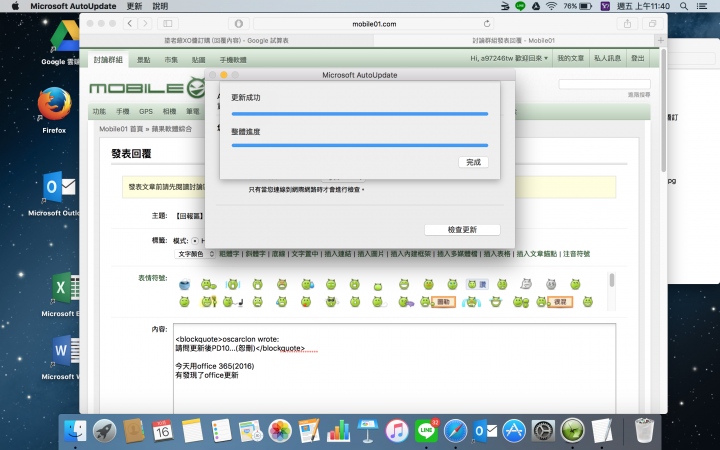720x450 pixels.
Task: Click 登出 to log out
Action: (637, 58)
